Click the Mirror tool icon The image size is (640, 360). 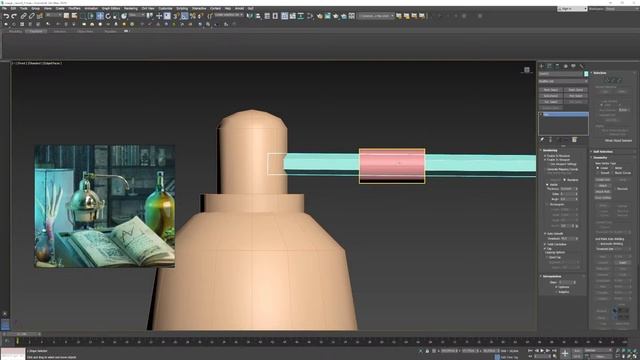[x=250, y=16]
